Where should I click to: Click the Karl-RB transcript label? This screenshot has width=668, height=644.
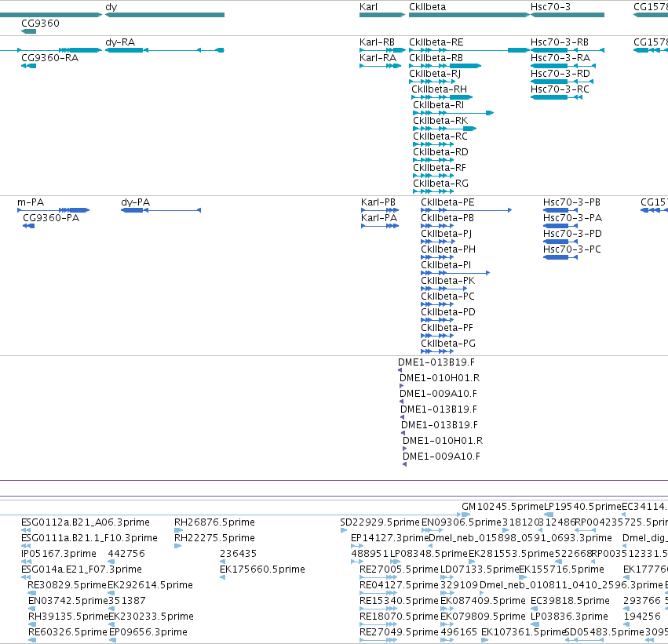[377, 42]
